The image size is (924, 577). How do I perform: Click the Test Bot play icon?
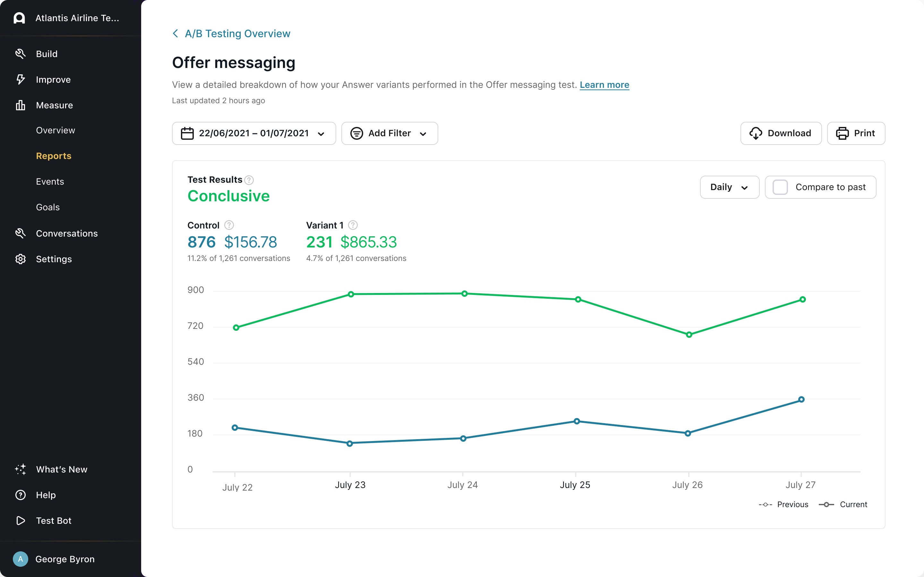(20, 521)
